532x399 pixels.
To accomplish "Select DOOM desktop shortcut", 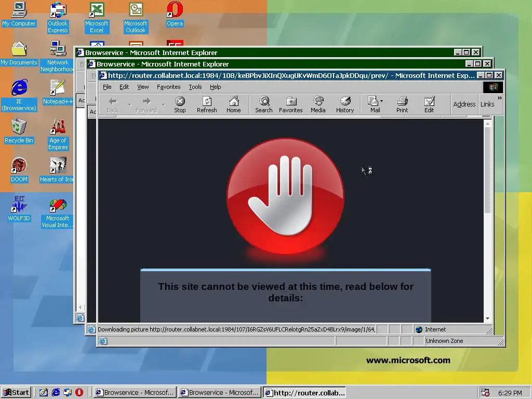I will coord(19,170).
